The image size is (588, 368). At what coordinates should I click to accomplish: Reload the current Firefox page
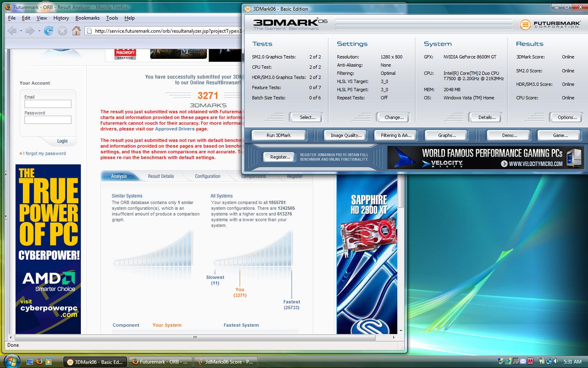[49, 31]
